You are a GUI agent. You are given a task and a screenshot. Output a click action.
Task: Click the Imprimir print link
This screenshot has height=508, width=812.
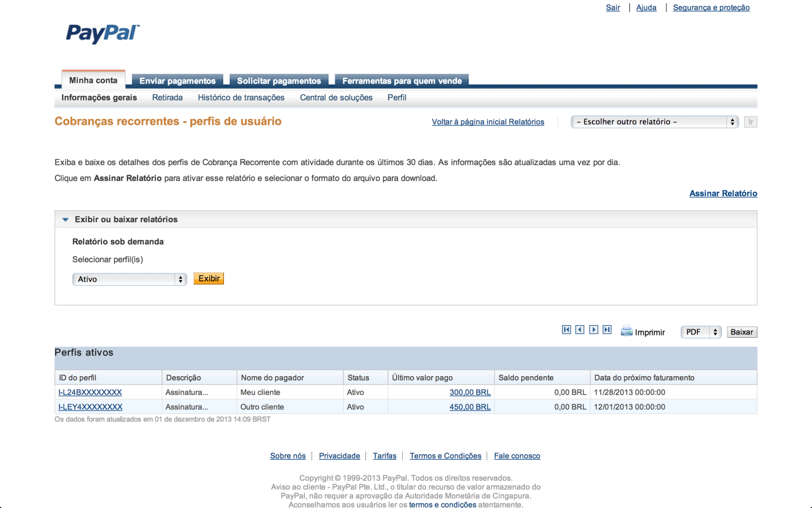650,332
